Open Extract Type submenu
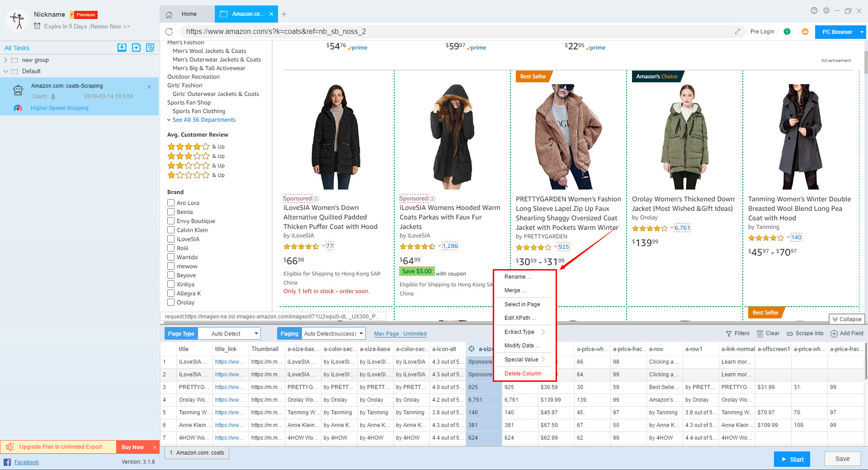Screen dimensions: 868x470 (524, 332)
